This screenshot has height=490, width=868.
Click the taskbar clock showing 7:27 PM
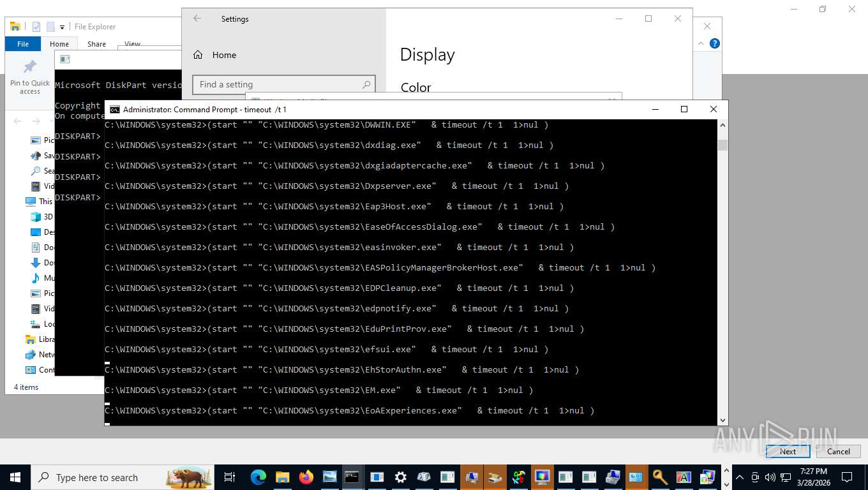click(812, 477)
